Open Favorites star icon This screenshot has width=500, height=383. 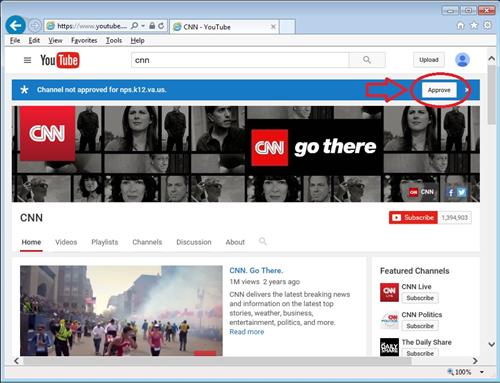474,25
